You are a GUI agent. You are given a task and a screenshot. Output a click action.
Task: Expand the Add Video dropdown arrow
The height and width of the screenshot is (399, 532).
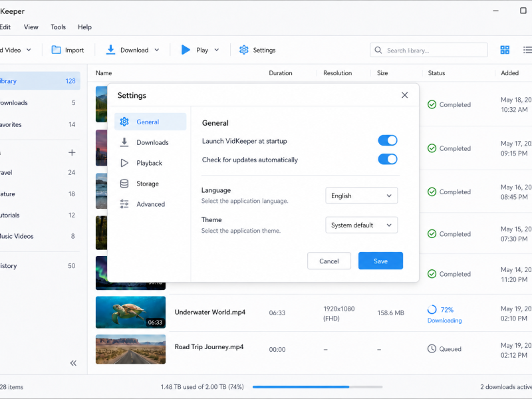[29, 50]
